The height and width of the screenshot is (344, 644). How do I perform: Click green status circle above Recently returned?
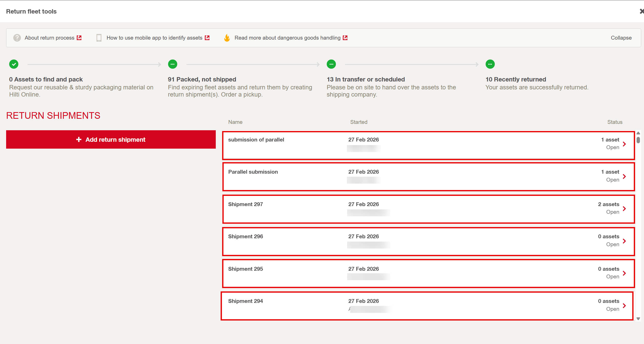490,64
